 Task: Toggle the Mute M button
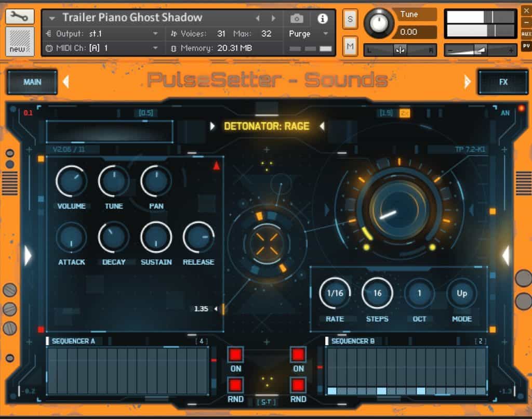350,46
